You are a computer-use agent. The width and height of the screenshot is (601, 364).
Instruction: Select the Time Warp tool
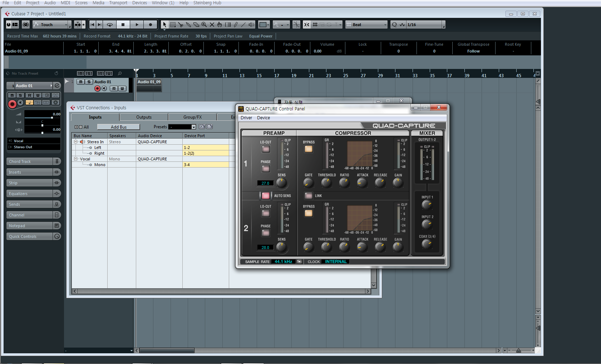click(x=228, y=25)
